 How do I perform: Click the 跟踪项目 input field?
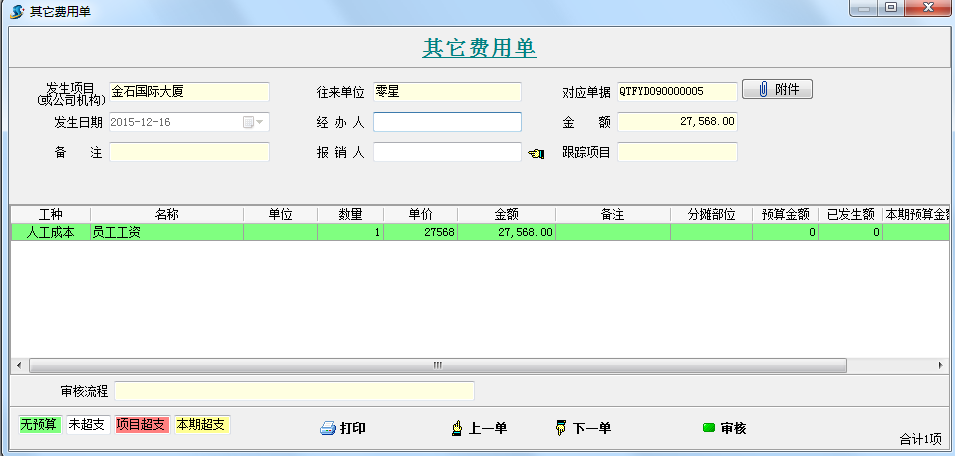[677, 152]
